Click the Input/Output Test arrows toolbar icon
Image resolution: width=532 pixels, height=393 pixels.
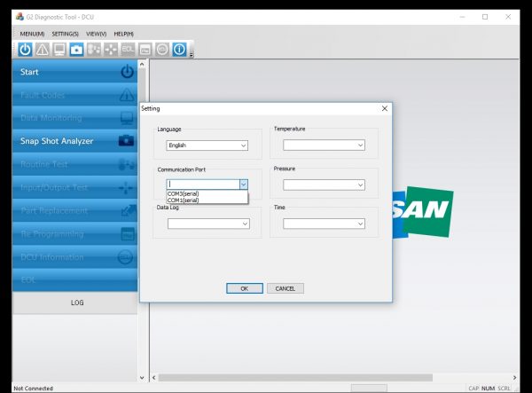coord(111,50)
